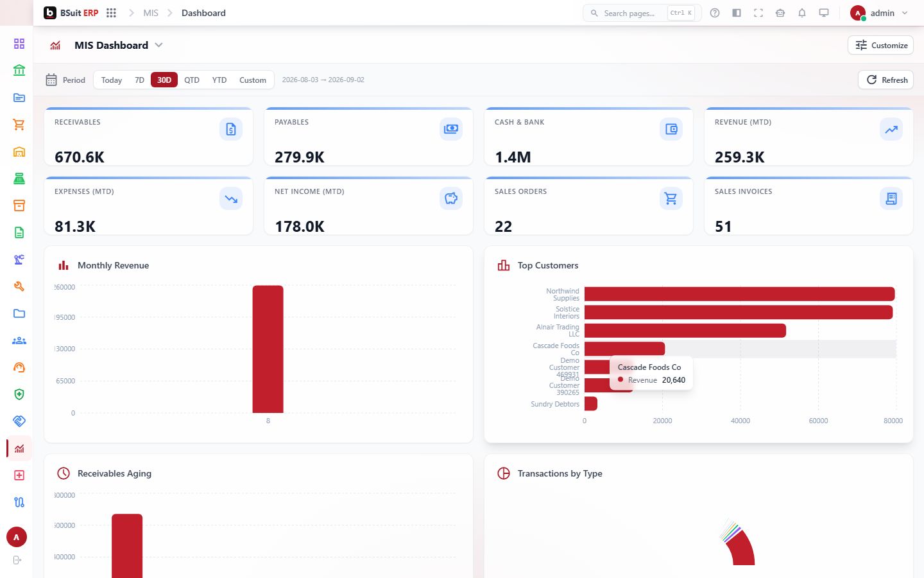Viewport: 924px width, 578px height.
Task: Click the shopping cart icon in sidebar
Action: [x=19, y=125]
